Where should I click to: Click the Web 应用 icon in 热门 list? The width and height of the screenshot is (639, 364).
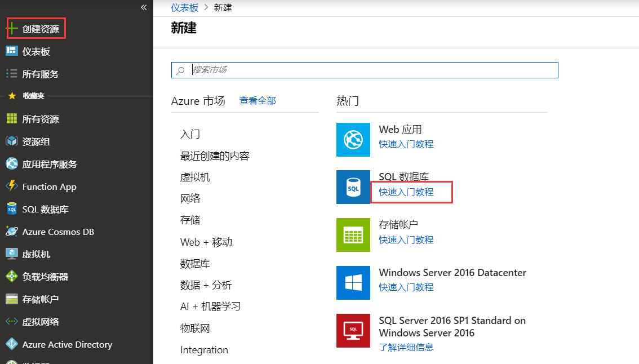click(353, 140)
